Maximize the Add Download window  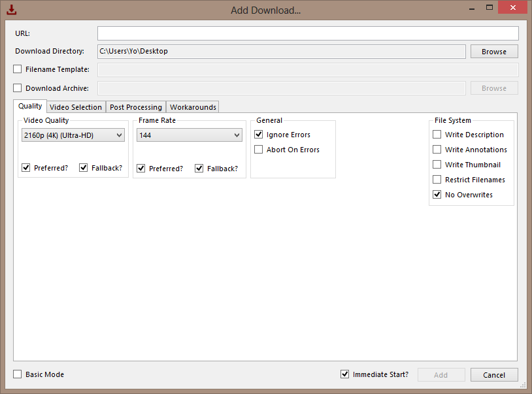[x=490, y=7]
